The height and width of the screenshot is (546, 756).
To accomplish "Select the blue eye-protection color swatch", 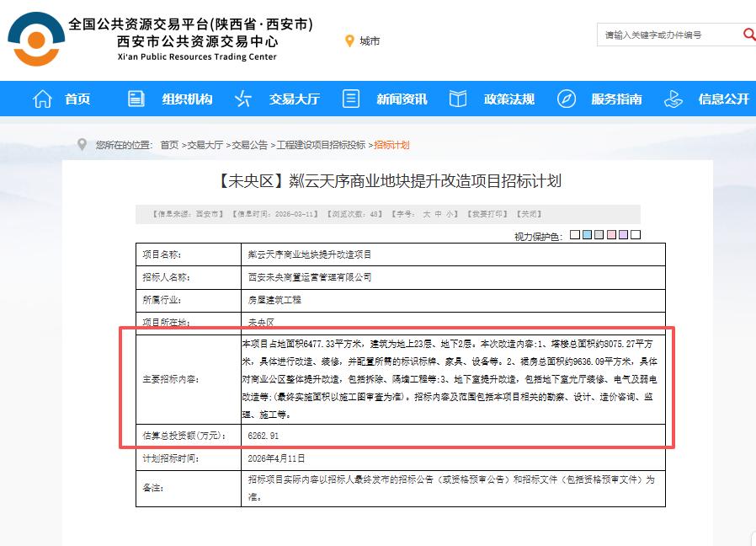I will (x=587, y=234).
